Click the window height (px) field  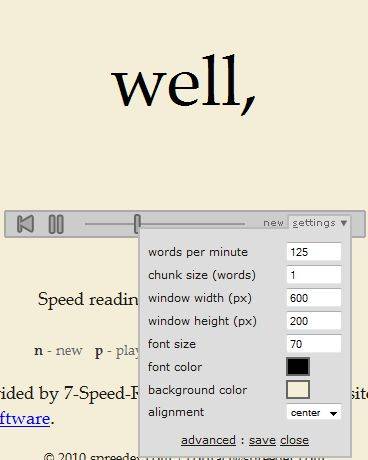(x=314, y=321)
